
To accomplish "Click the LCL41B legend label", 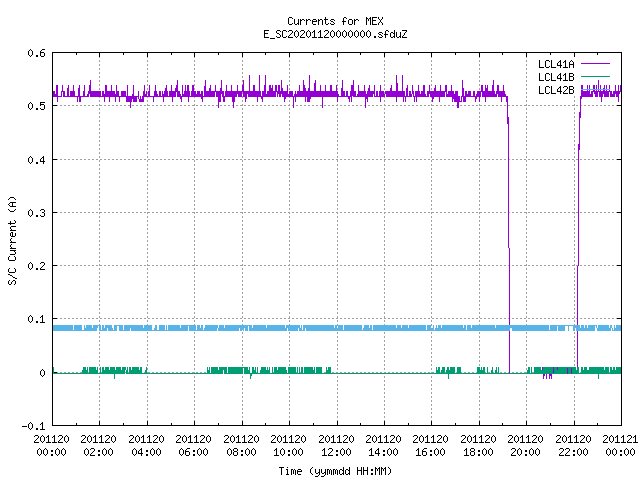I will click(556, 77).
